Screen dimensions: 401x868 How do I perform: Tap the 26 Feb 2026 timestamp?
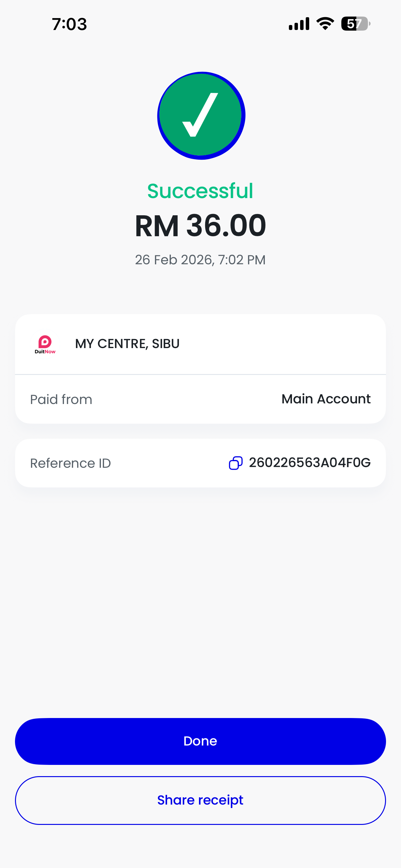[200, 260]
